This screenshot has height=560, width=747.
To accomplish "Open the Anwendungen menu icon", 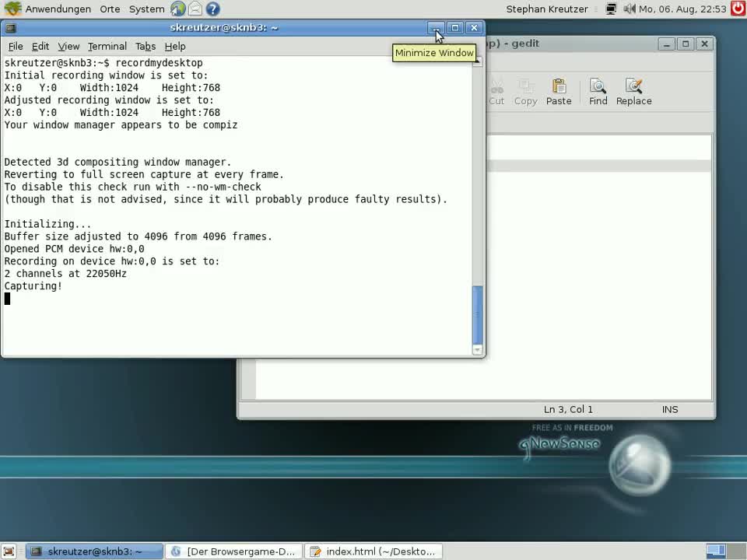I will (13, 9).
